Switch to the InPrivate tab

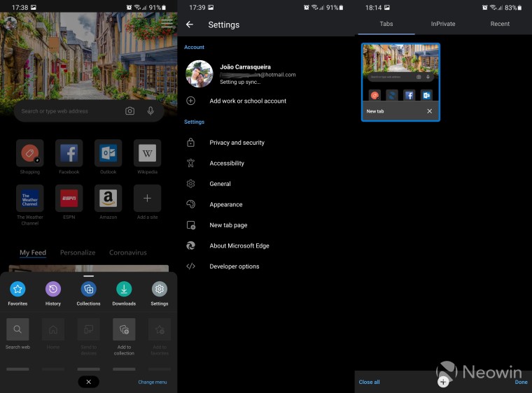click(x=443, y=24)
